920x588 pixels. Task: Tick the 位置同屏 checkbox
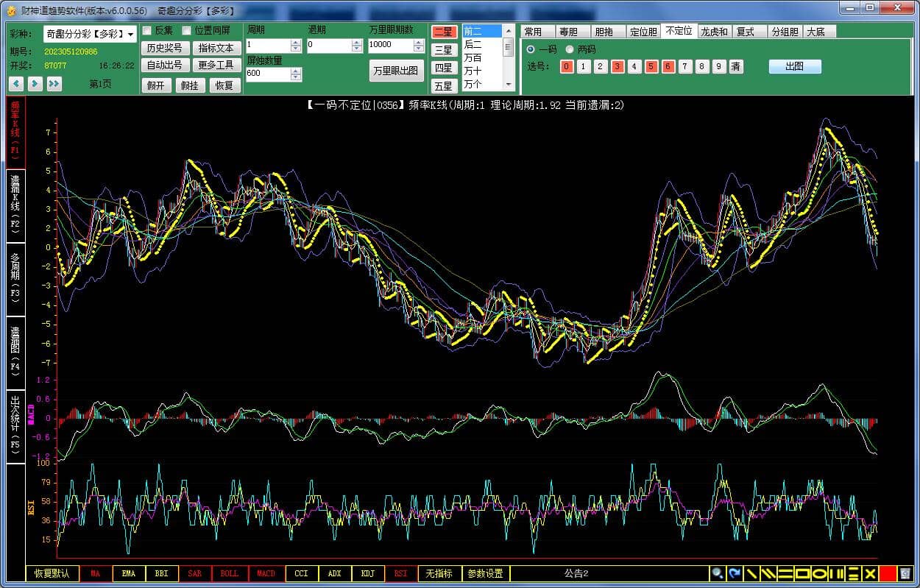pos(187,30)
